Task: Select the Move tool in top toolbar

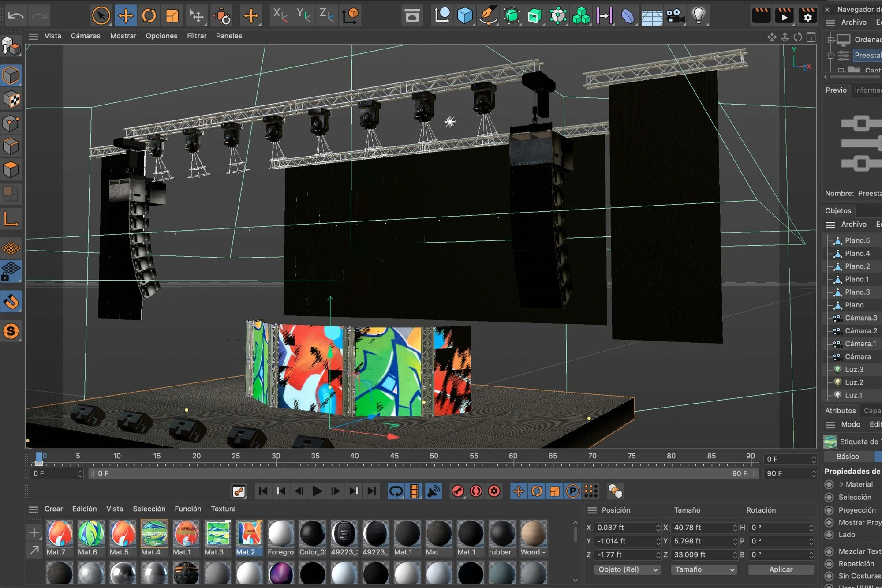Action: [x=126, y=16]
